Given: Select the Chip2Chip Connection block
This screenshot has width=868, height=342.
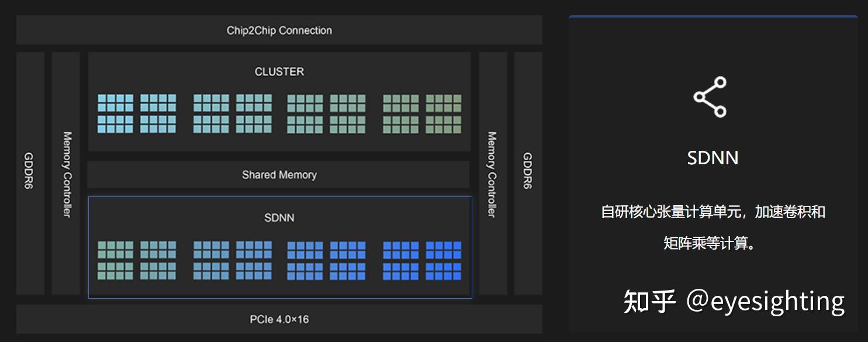Looking at the screenshot, I should point(279,30).
